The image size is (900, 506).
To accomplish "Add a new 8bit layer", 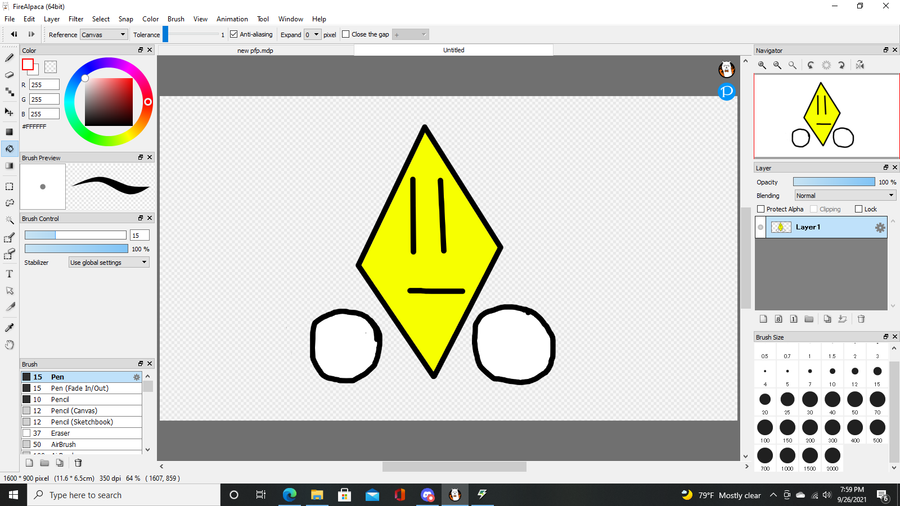I will [778, 319].
